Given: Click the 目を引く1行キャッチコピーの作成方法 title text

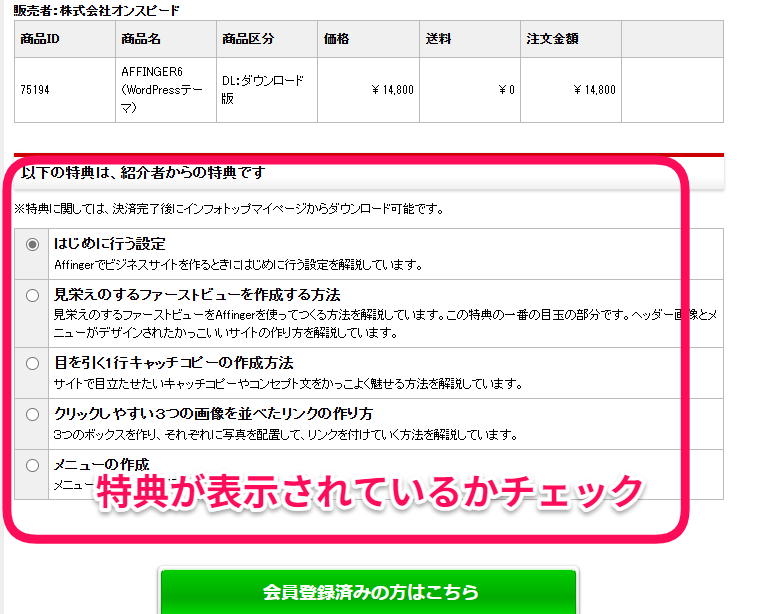Looking at the screenshot, I should pos(173,362).
